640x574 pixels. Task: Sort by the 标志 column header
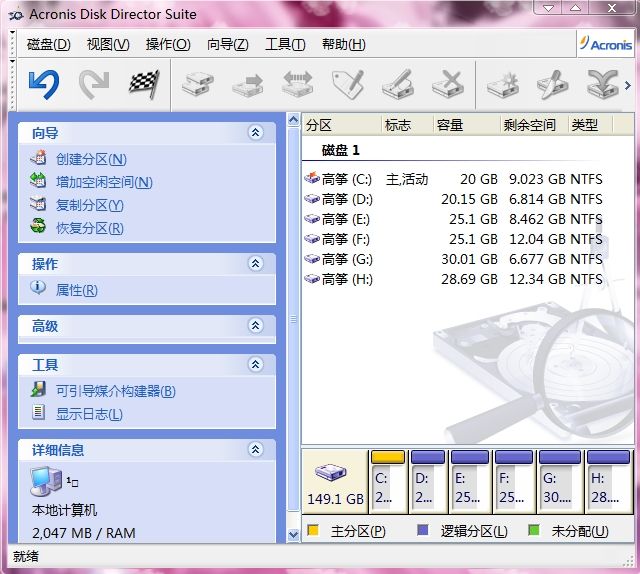[x=407, y=125]
